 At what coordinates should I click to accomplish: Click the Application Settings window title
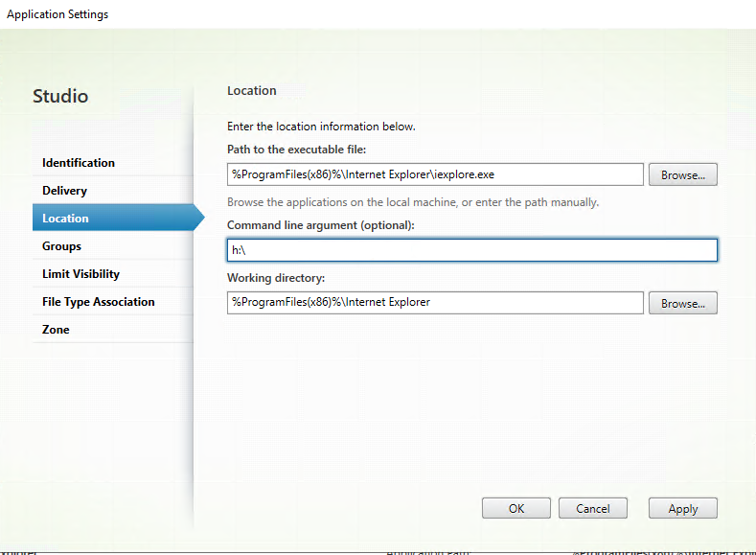(57, 14)
